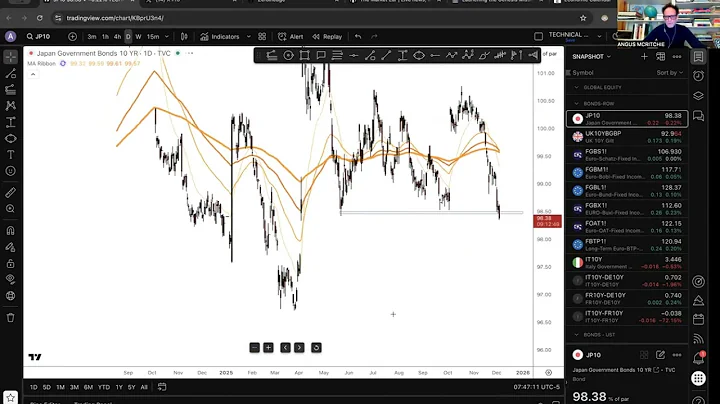Image resolution: width=720 pixels, height=404 pixels.
Task: Open the chart style candles icon
Action: (x=184, y=37)
